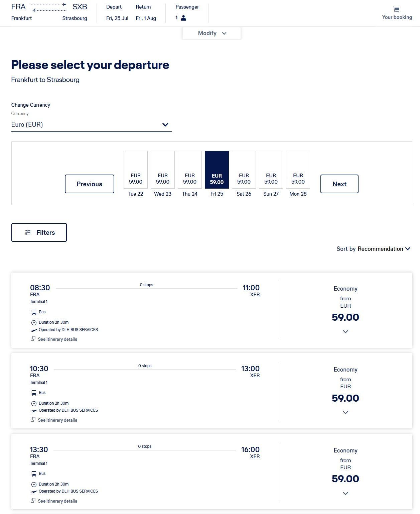
Task: Click the airplane operator icon for 13:30 trip
Action: (34, 492)
